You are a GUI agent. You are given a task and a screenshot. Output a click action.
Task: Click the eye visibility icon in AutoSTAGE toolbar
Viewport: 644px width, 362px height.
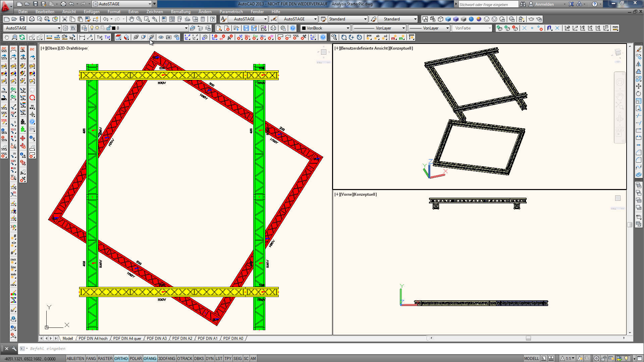coord(161,37)
